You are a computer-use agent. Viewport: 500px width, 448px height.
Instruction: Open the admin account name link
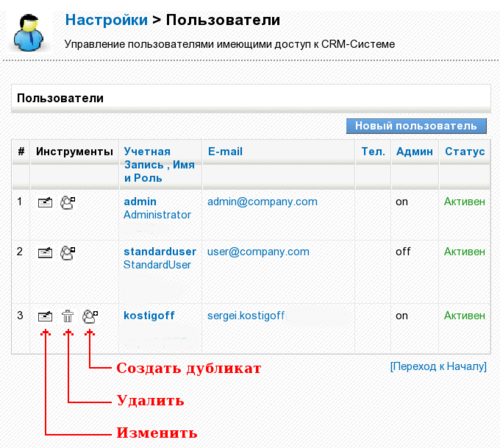click(140, 201)
